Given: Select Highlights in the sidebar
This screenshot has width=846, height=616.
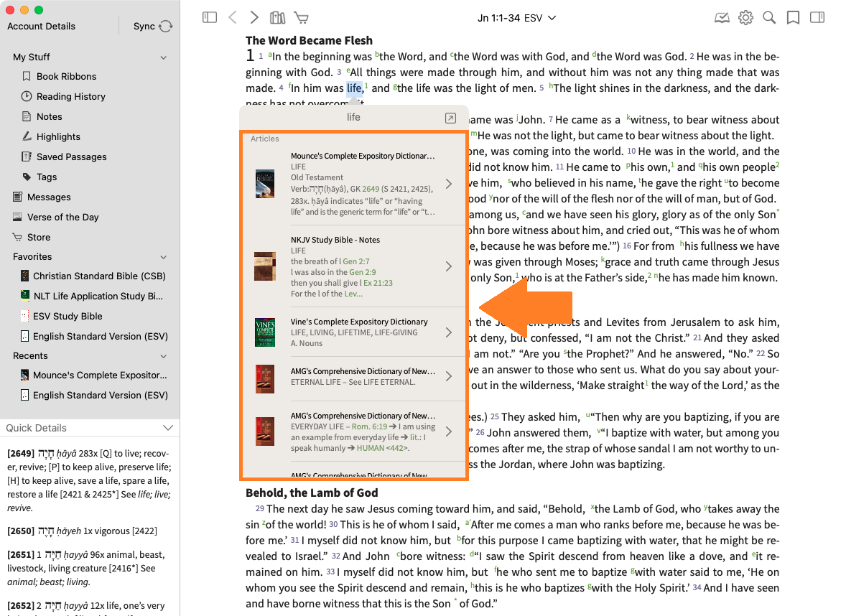Looking at the screenshot, I should (58, 136).
